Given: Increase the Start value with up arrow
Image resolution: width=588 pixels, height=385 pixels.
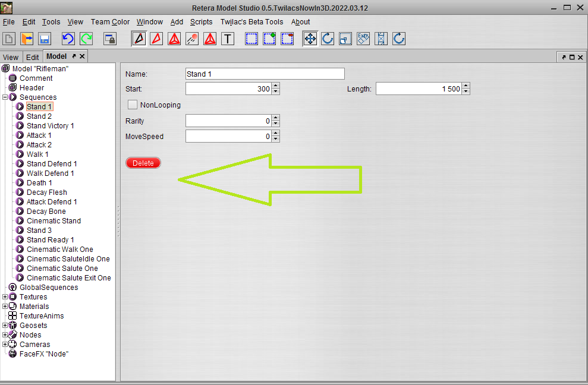Looking at the screenshot, I should pyautogui.click(x=276, y=86).
